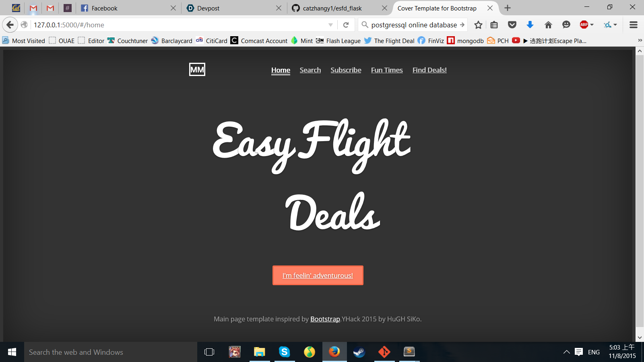Reload the page with the refresh icon
The height and width of the screenshot is (362, 644).
click(346, 25)
